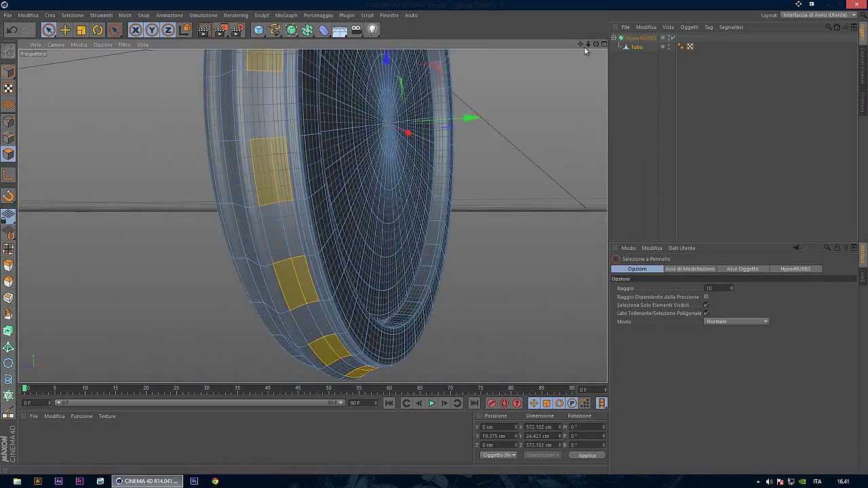Viewport: 868px width, 488px height.
Task: Open the Simulazione menu
Action: (x=203, y=15)
